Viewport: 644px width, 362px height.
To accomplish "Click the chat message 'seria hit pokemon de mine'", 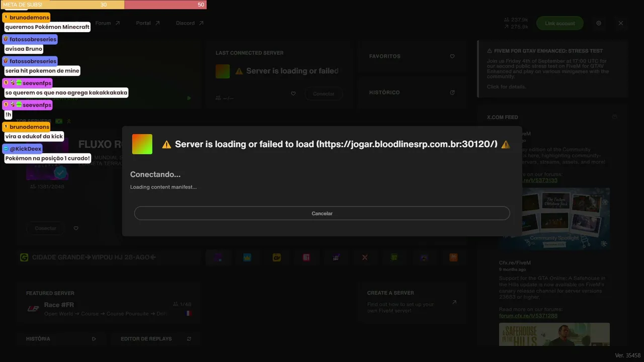I will coord(42,71).
